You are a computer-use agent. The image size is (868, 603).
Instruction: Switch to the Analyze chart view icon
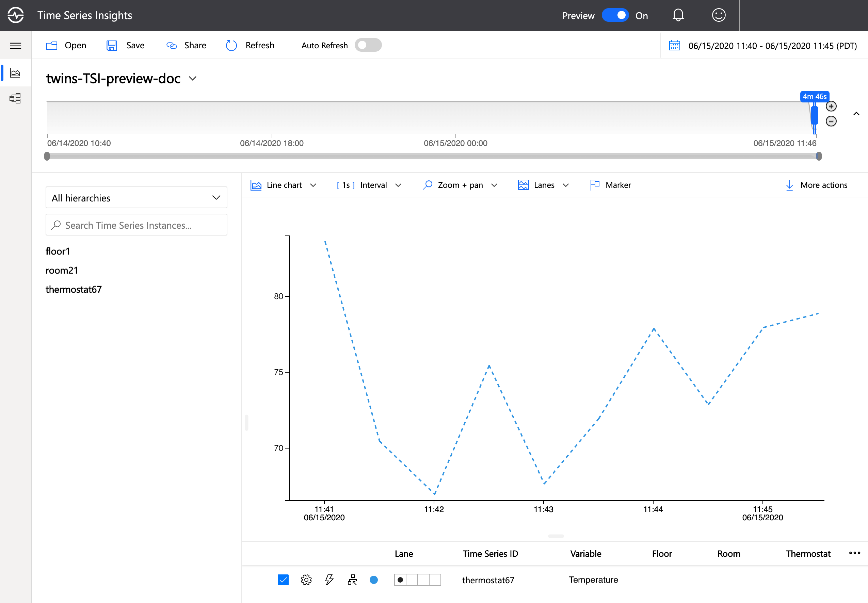click(x=15, y=73)
